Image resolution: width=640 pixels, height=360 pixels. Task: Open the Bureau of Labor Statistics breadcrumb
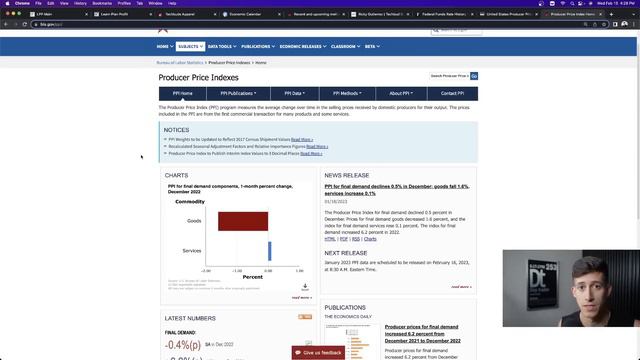180,63
